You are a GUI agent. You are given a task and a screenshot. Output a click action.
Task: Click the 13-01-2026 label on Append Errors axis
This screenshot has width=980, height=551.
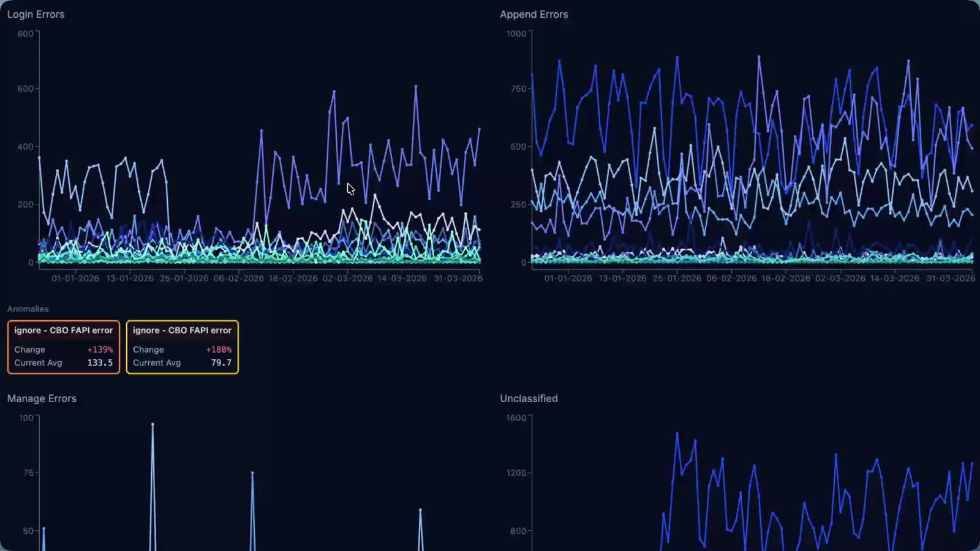[x=622, y=279]
